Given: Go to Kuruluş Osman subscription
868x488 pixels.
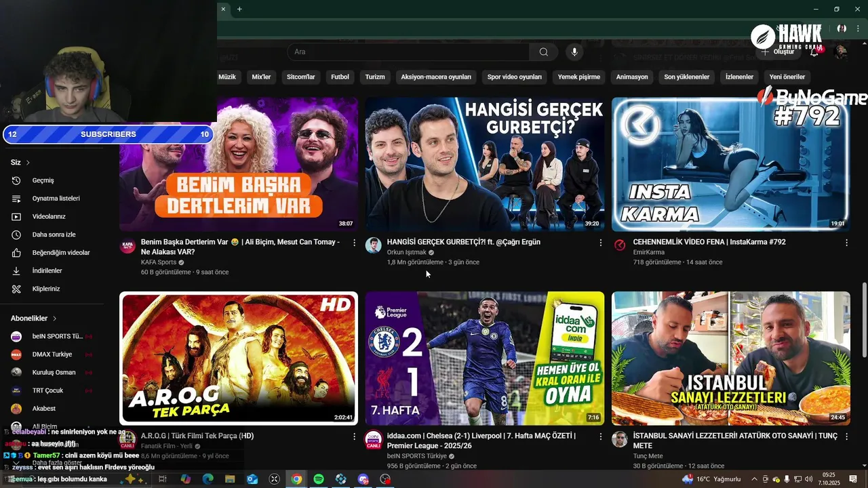Looking at the screenshot, I should [x=54, y=373].
